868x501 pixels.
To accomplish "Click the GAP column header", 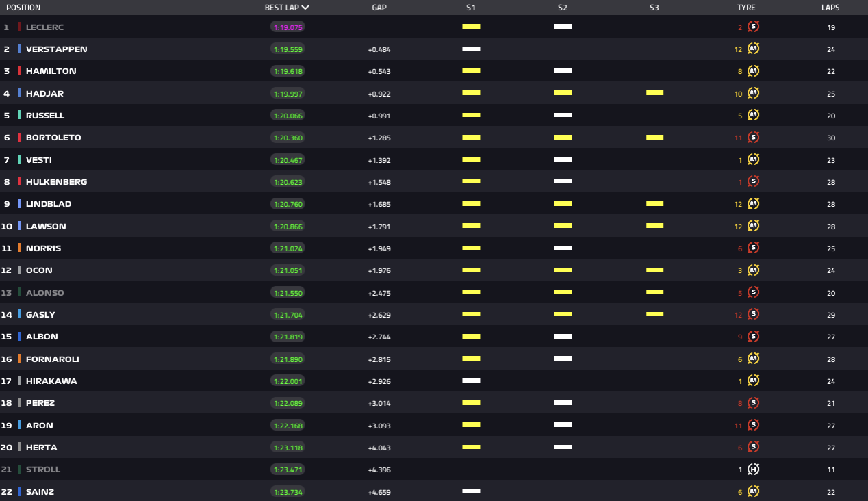I will click(379, 8).
